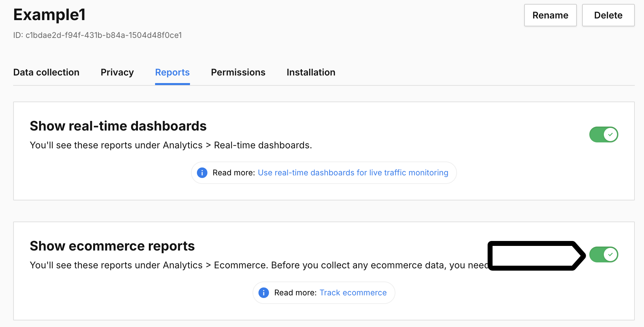Toggle the switch highlighted by the arrow
This screenshot has height=327, width=644.
click(604, 254)
